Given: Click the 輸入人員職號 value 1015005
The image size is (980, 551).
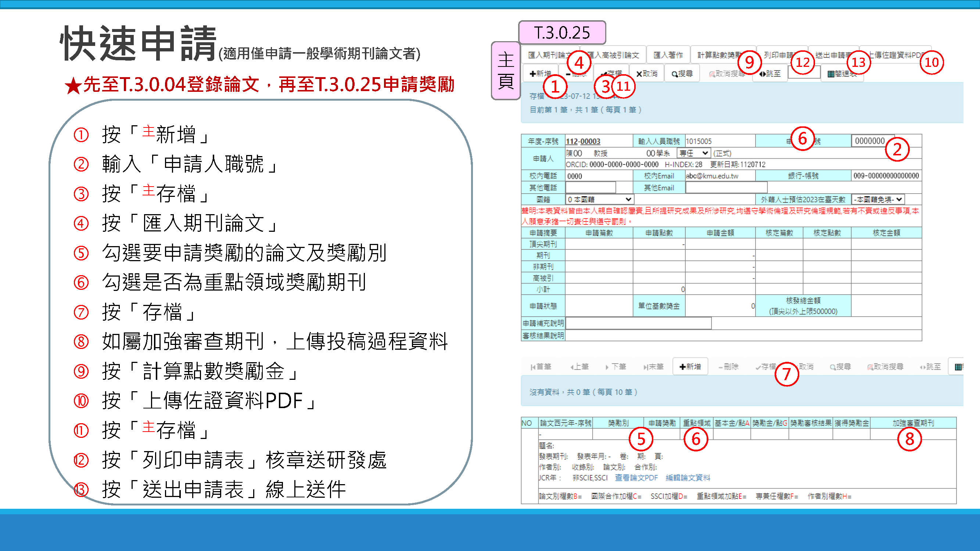Looking at the screenshot, I should pyautogui.click(x=699, y=141).
